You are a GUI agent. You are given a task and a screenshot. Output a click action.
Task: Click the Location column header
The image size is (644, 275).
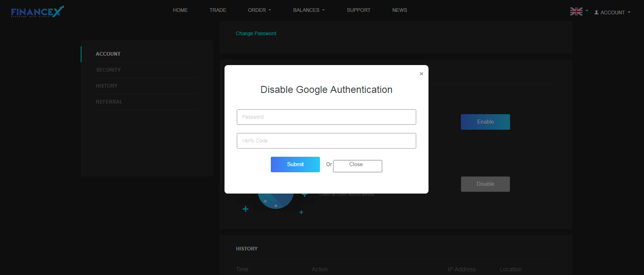click(x=510, y=269)
